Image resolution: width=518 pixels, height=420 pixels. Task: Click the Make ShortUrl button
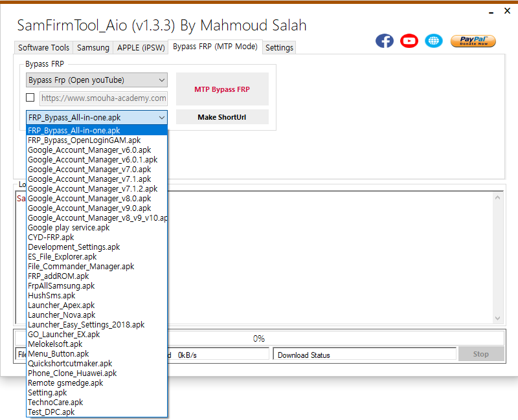(222, 116)
